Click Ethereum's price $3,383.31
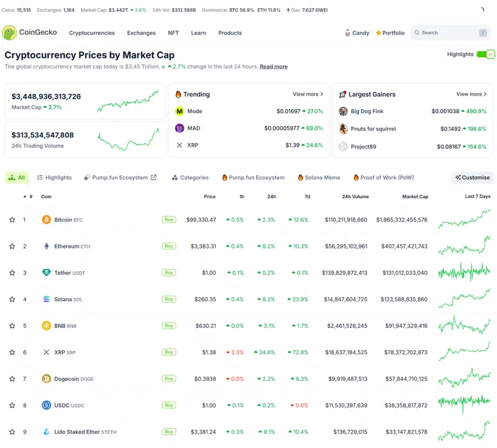Viewport: 497px width, 448px height. (x=203, y=246)
